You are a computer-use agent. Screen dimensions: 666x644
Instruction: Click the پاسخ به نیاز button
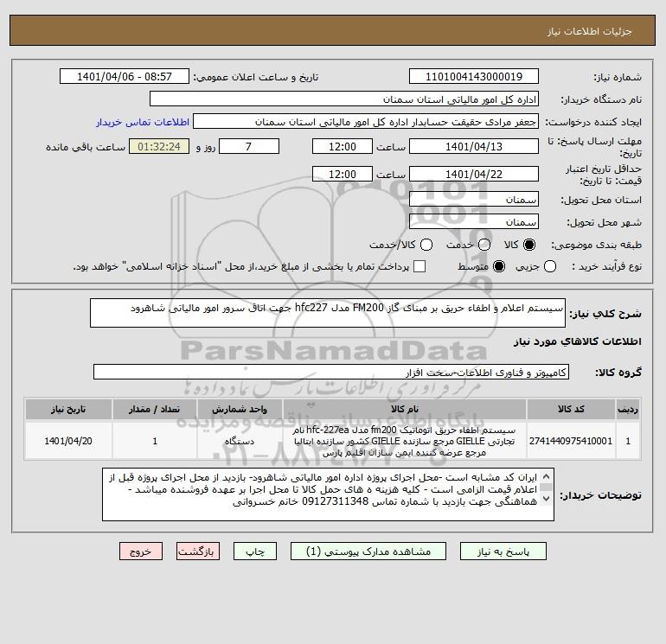(503, 552)
